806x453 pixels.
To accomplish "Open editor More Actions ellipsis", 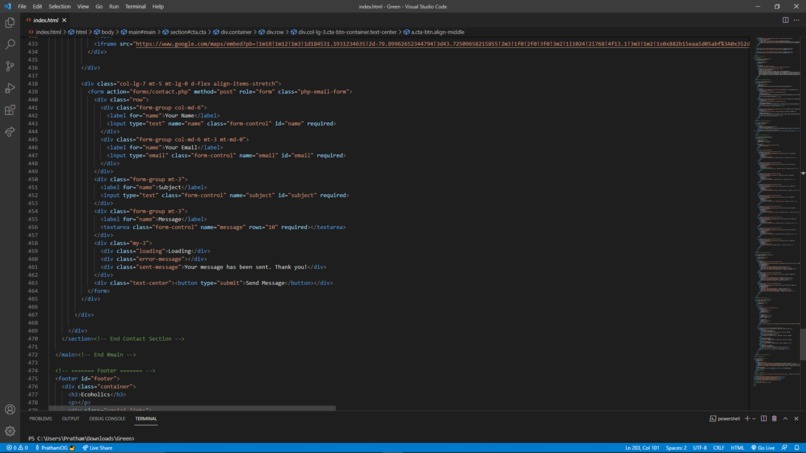I will (x=796, y=20).
